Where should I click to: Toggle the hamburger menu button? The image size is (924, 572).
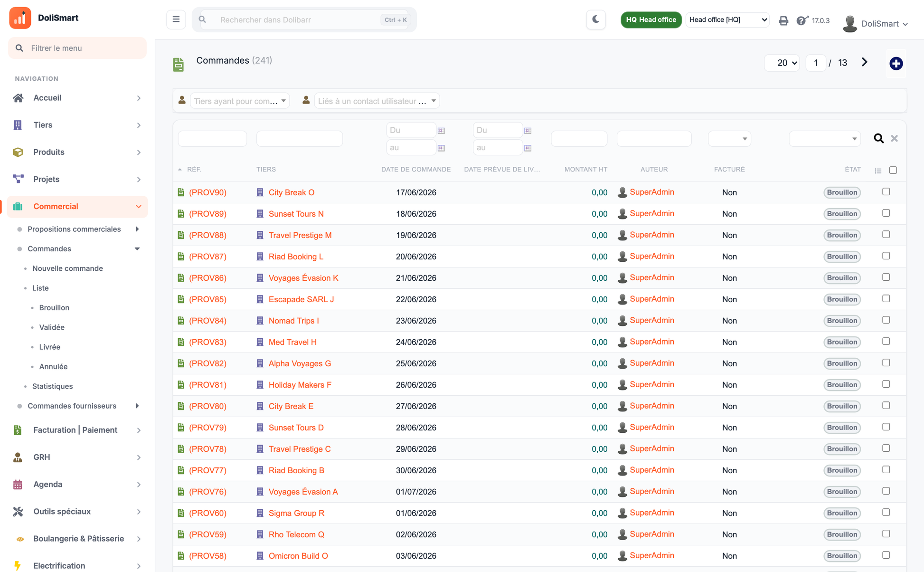pos(176,19)
